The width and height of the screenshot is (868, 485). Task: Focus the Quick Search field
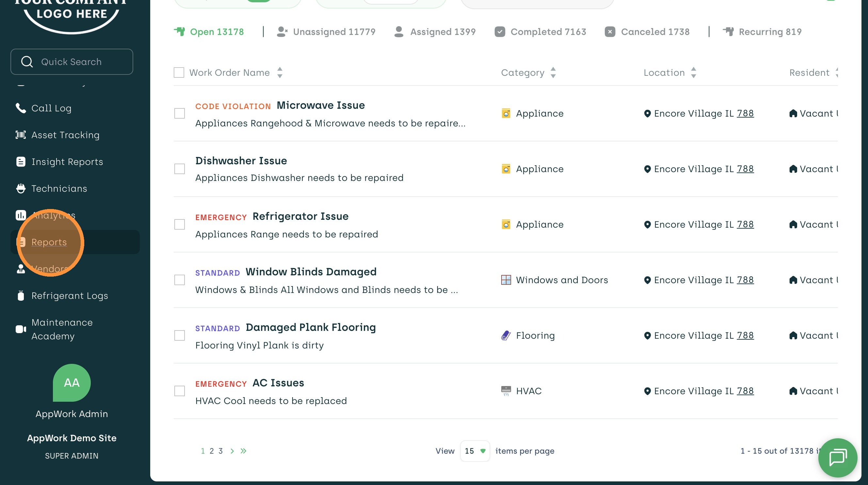point(72,62)
